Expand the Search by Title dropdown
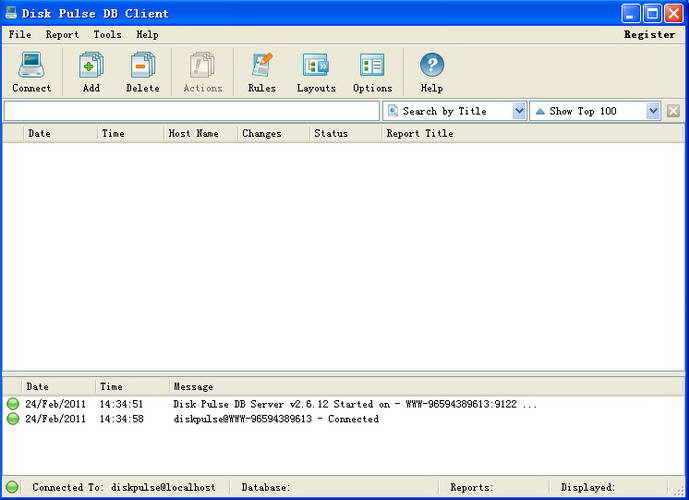 [519, 111]
